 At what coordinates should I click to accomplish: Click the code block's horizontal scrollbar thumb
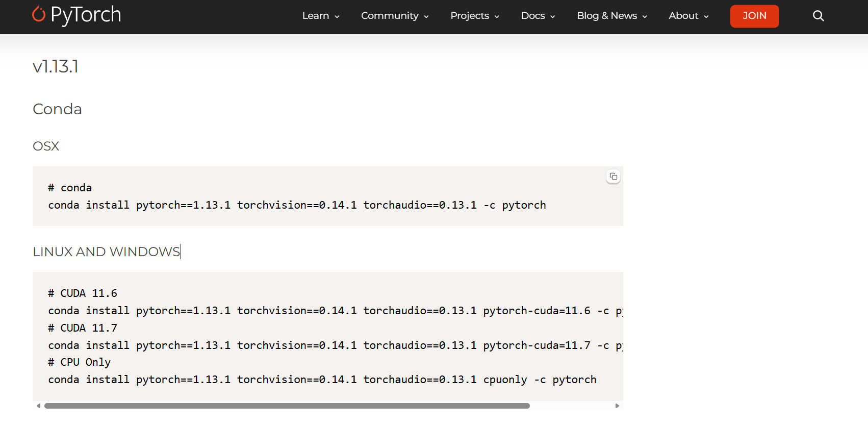click(x=287, y=406)
